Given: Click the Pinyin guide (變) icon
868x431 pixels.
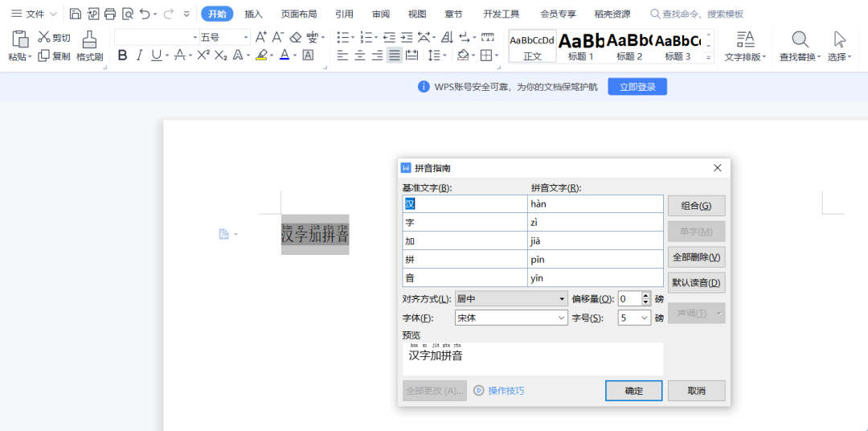Looking at the screenshot, I should pyautogui.click(x=313, y=38).
